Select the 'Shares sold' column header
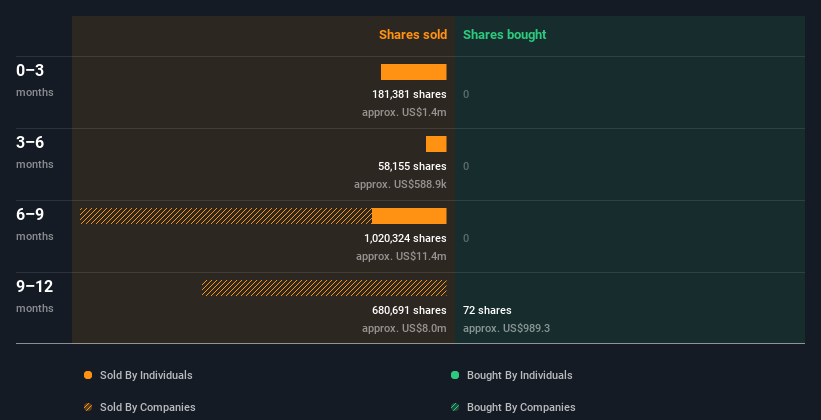 pyautogui.click(x=413, y=35)
